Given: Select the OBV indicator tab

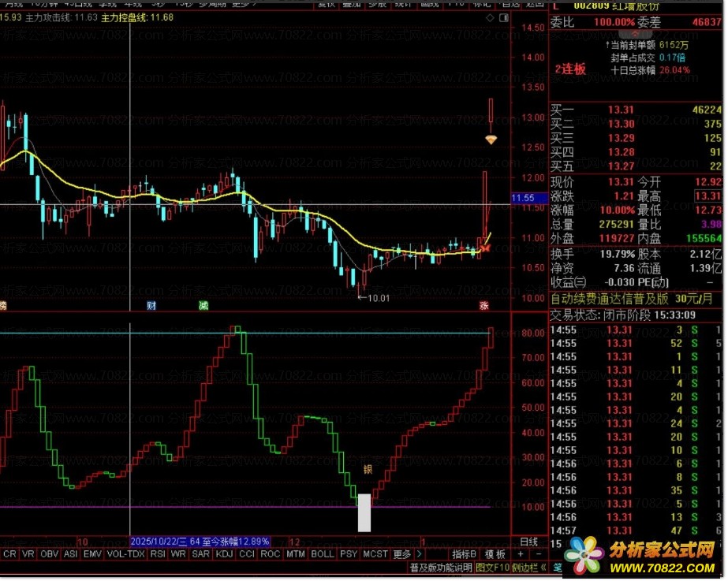Looking at the screenshot, I should click(49, 554).
